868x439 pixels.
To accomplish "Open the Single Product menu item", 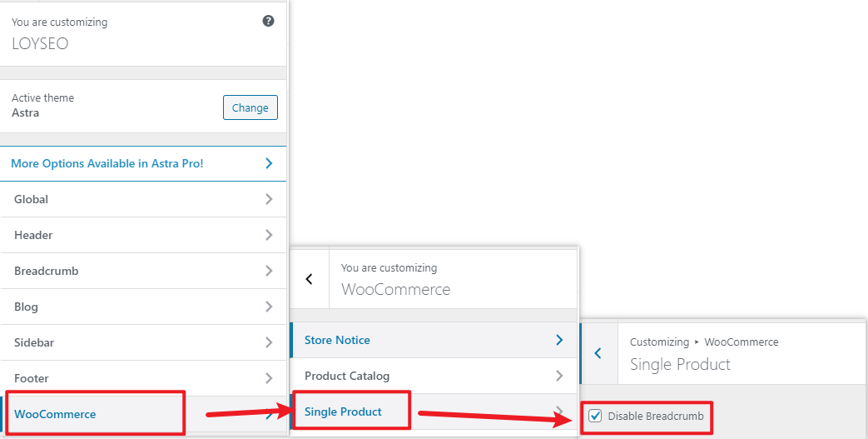I will click(434, 412).
